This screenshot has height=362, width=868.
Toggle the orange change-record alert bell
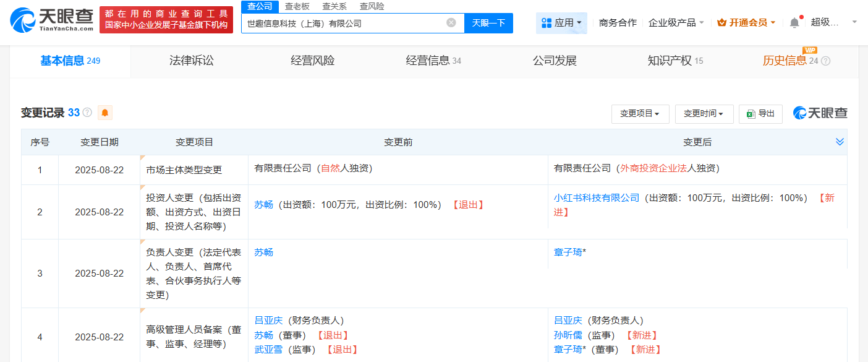click(104, 113)
